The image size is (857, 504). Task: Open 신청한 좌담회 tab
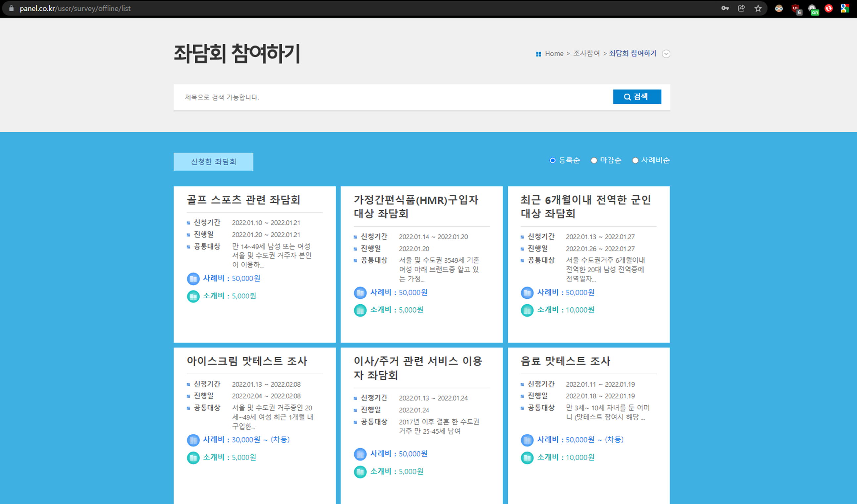click(x=213, y=161)
